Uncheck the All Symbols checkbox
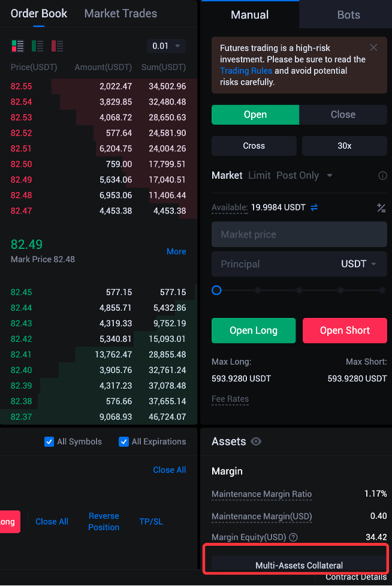Viewport: 392px width, 586px height. [x=49, y=442]
